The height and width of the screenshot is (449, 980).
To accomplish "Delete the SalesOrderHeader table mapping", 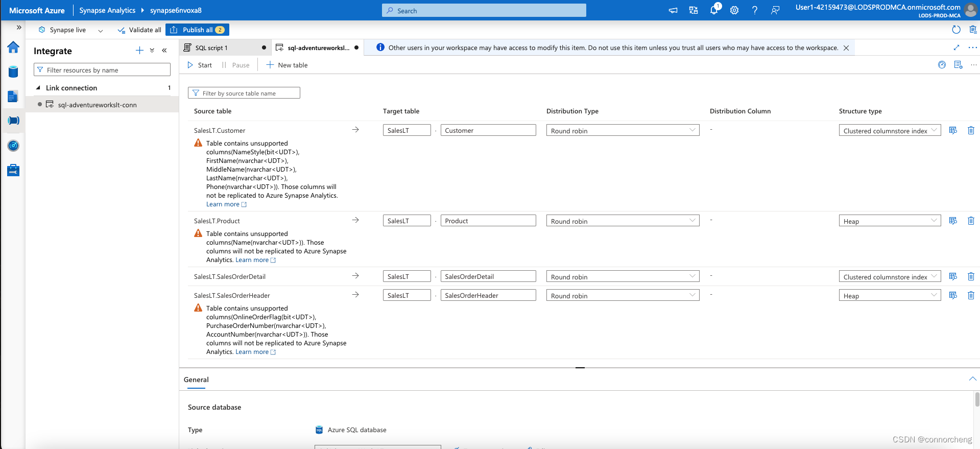I will [x=971, y=295].
